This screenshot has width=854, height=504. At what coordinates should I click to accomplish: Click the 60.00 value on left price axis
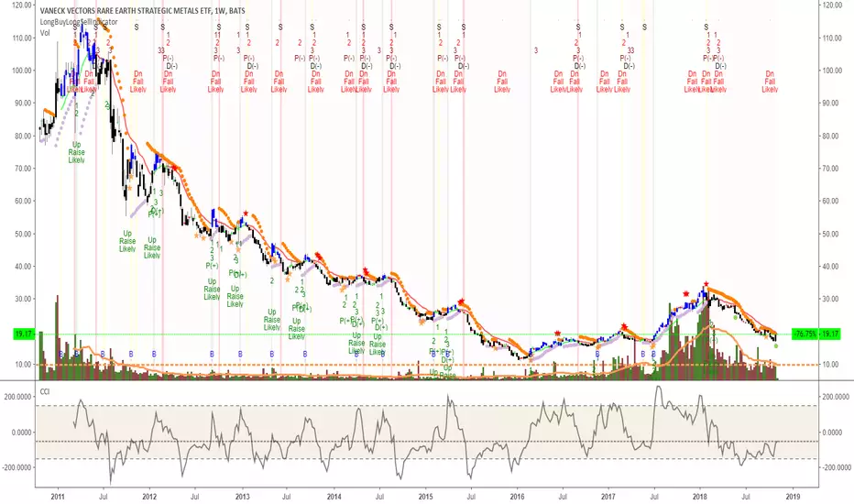pos(23,201)
